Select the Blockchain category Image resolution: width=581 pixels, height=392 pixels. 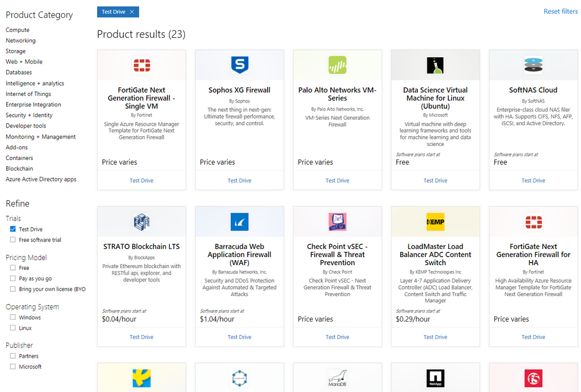coord(19,168)
